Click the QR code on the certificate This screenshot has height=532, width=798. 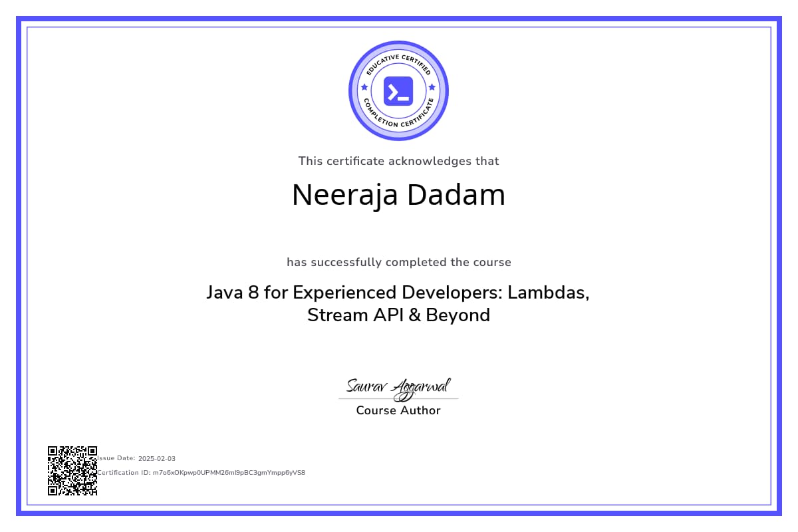[72, 471]
